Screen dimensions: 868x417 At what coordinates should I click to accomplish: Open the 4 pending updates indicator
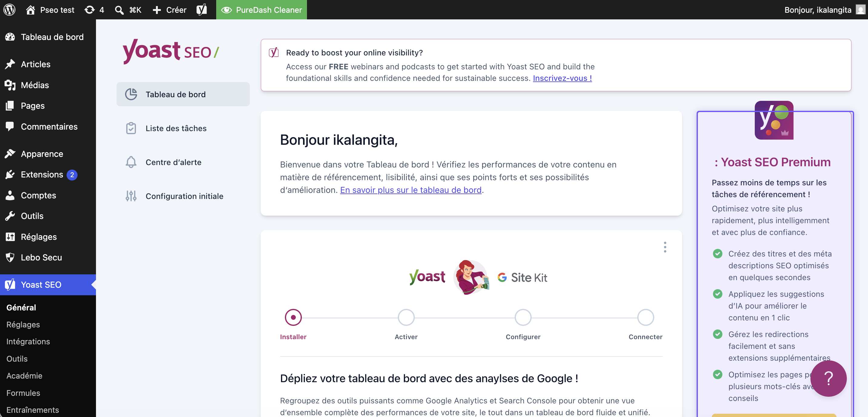click(x=94, y=10)
